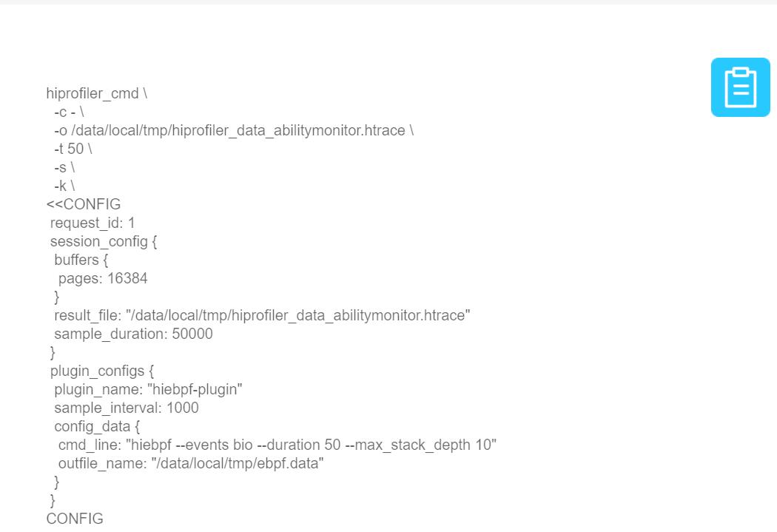Click the "plugin_configs {" line
Screen dimensions: 777x532
[102, 371]
